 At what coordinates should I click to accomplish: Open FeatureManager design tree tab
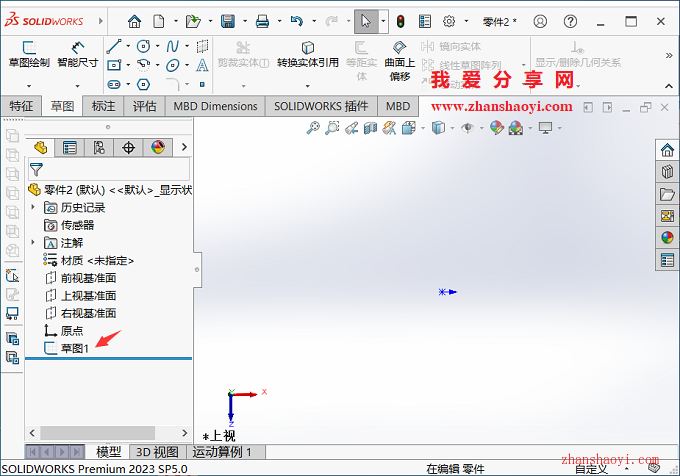pos(41,148)
